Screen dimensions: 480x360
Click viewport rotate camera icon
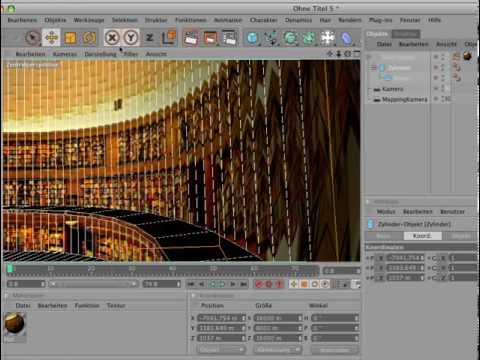(348, 54)
